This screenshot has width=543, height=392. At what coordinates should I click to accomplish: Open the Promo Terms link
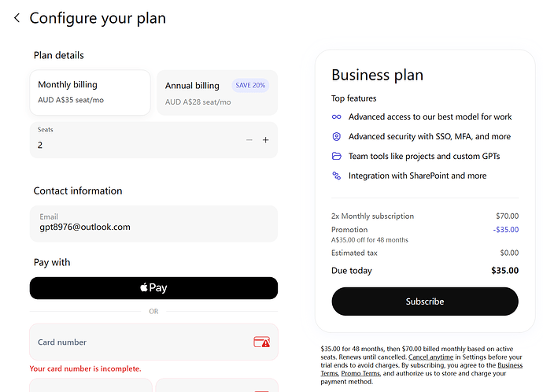click(x=360, y=373)
